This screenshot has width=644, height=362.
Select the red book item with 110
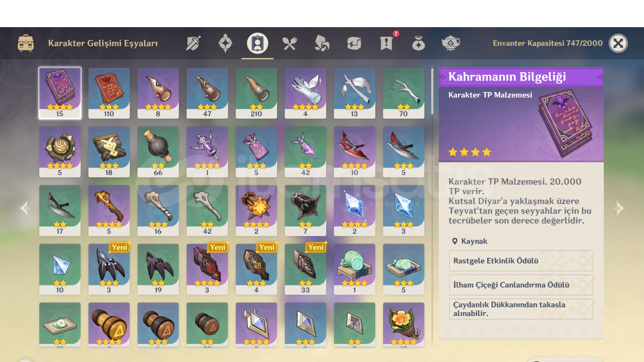109,93
